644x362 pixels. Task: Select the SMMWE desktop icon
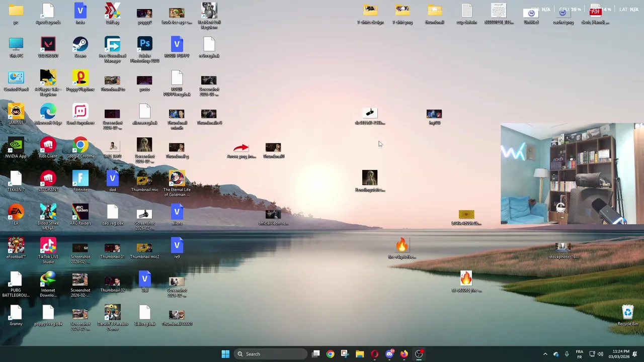tap(16, 115)
